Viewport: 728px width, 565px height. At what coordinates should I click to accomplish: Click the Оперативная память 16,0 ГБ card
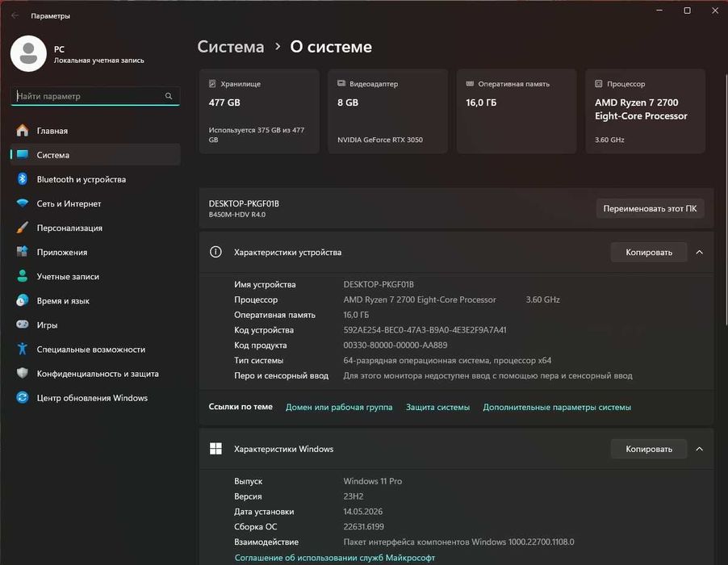pyautogui.click(x=517, y=111)
